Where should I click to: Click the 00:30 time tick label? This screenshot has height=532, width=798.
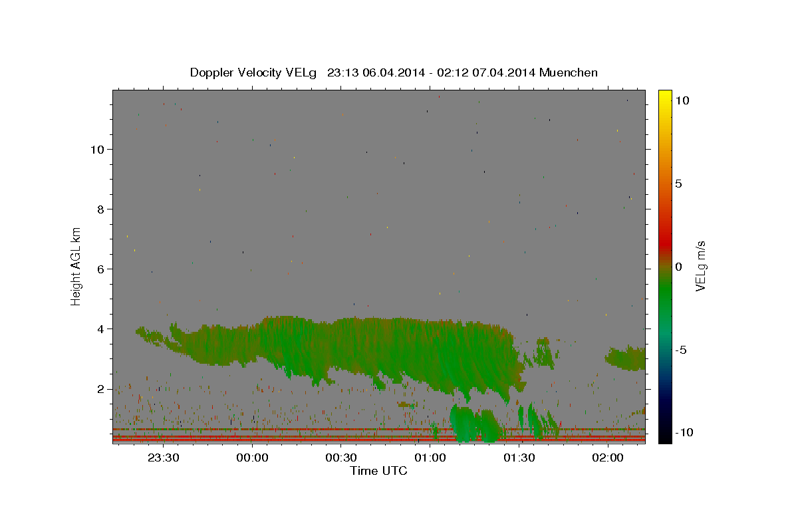[x=341, y=458]
